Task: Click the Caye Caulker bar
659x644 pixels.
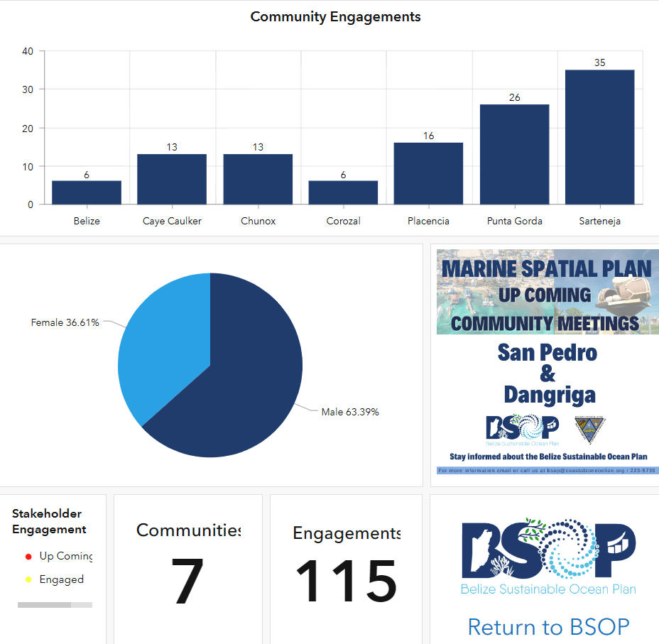Action: [x=172, y=179]
